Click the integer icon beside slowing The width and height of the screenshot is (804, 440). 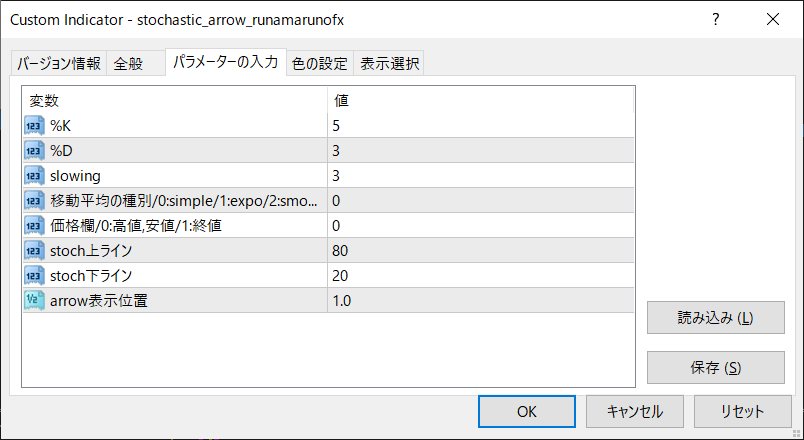point(34,175)
